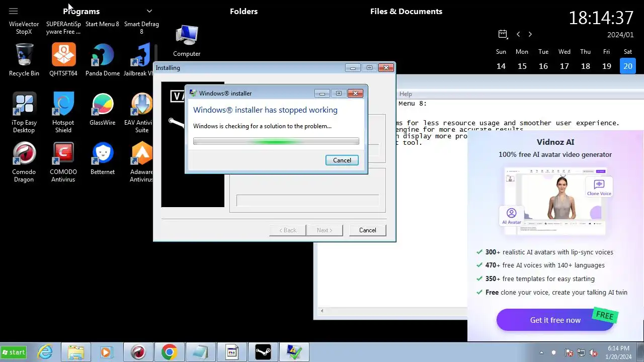644x362 pixels.
Task: Open the calendar icon in widget
Action: click(503, 34)
